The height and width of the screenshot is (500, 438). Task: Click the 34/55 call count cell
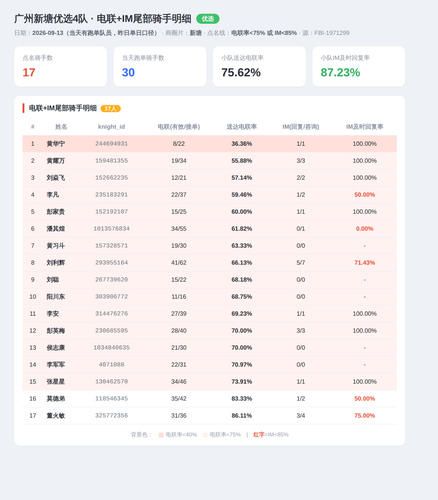click(x=179, y=229)
